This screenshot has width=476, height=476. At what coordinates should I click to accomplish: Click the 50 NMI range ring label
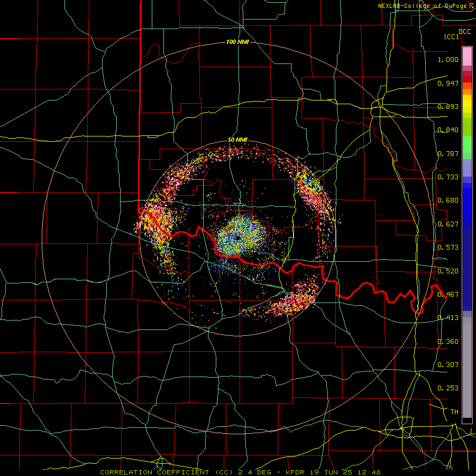coord(237,140)
